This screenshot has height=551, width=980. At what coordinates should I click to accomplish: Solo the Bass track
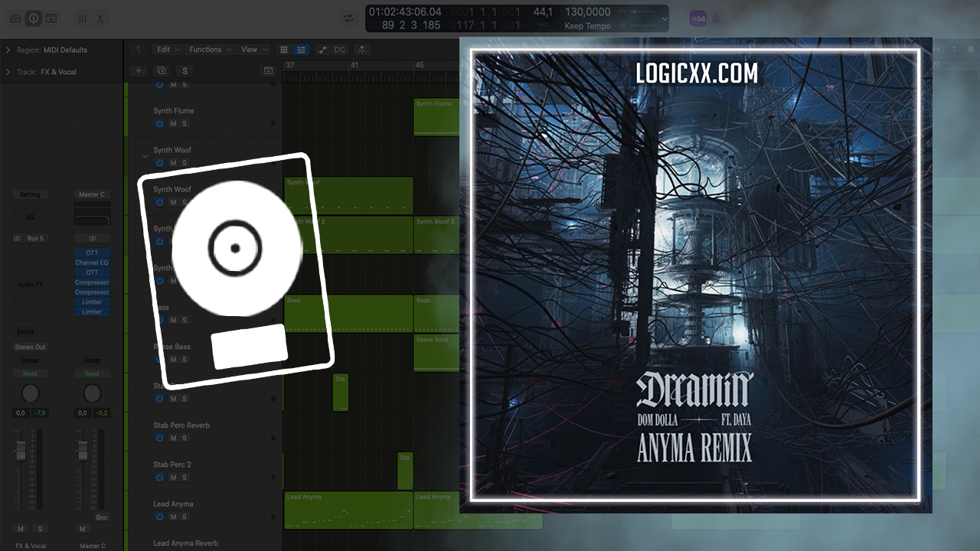tap(185, 320)
